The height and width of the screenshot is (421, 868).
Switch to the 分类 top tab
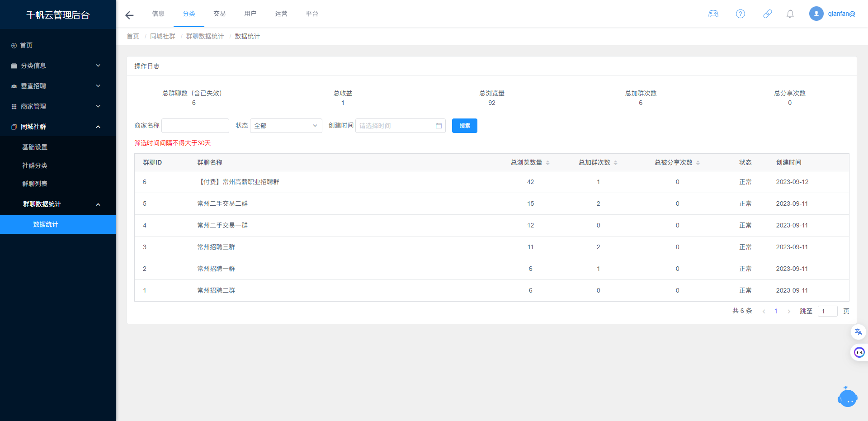189,14
